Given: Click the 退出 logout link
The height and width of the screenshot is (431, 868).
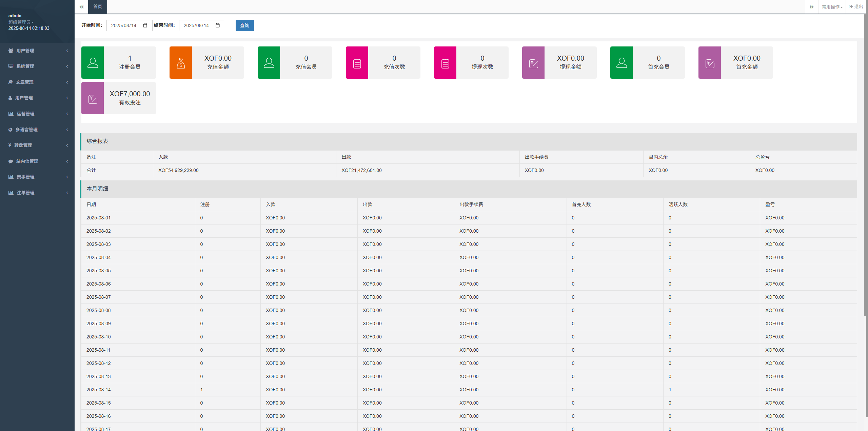Looking at the screenshot, I should click(x=856, y=7).
